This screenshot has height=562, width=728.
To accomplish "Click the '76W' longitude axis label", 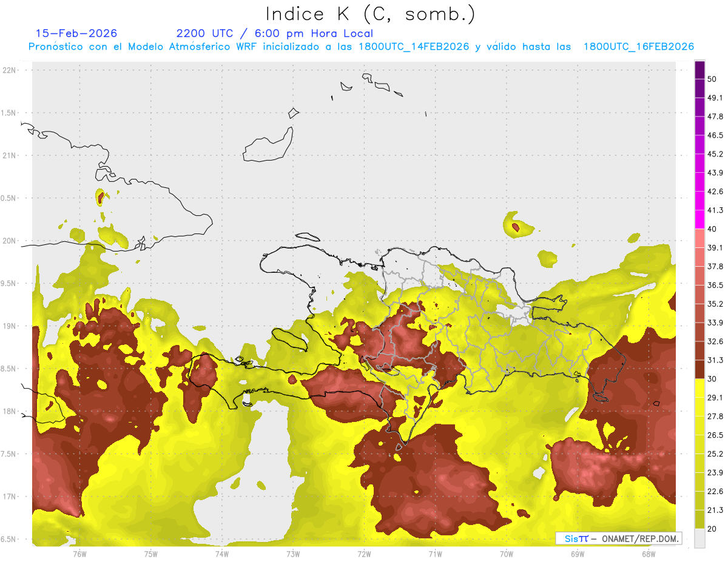I will point(79,554).
